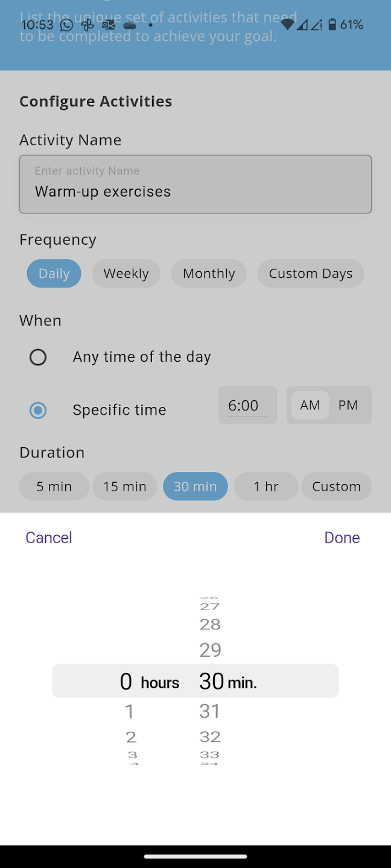Tap the clock showing 10:53
Viewport: 391px width, 868px height.
click(x=37, y=25)
